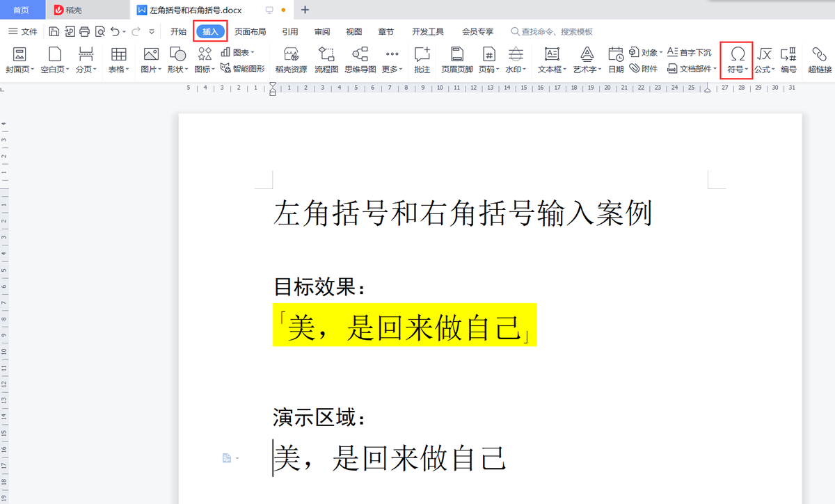Switch to the 审阅 (Review) tab

(322, 31)
